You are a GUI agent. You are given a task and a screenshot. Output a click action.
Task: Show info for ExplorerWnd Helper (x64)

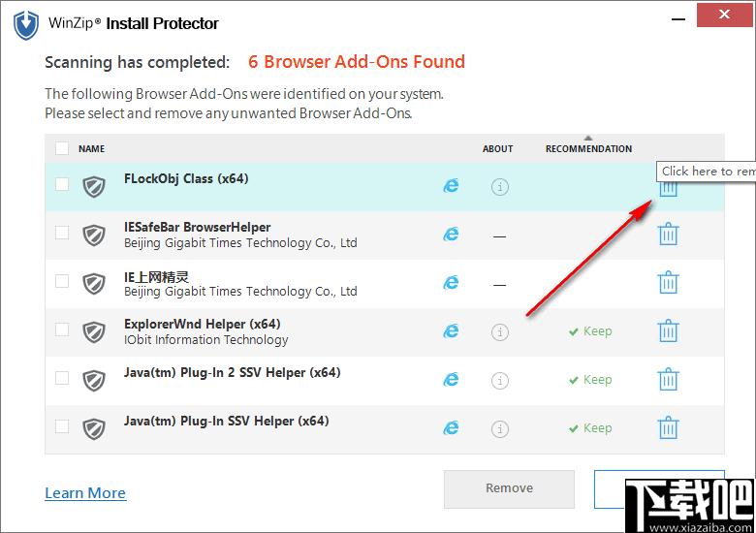coord(500,331)
